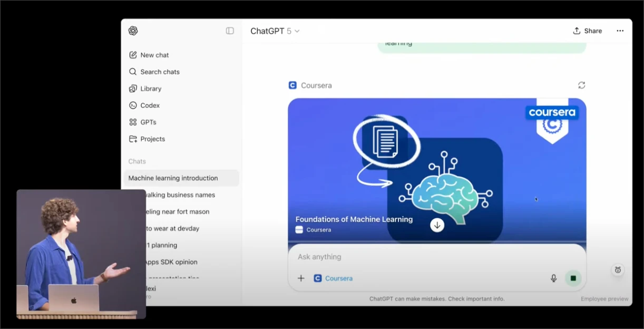Toggle the sidebar collapse icon
644x329 pixels.
pyautogui.click(x=230, y=31)
